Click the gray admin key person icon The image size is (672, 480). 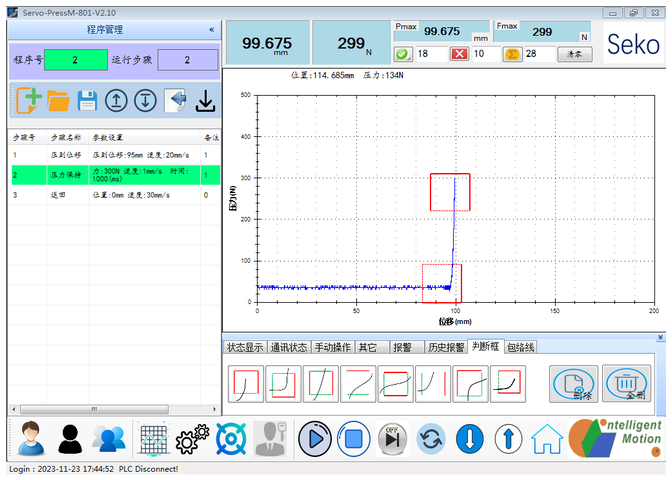(x=270, y=439)
